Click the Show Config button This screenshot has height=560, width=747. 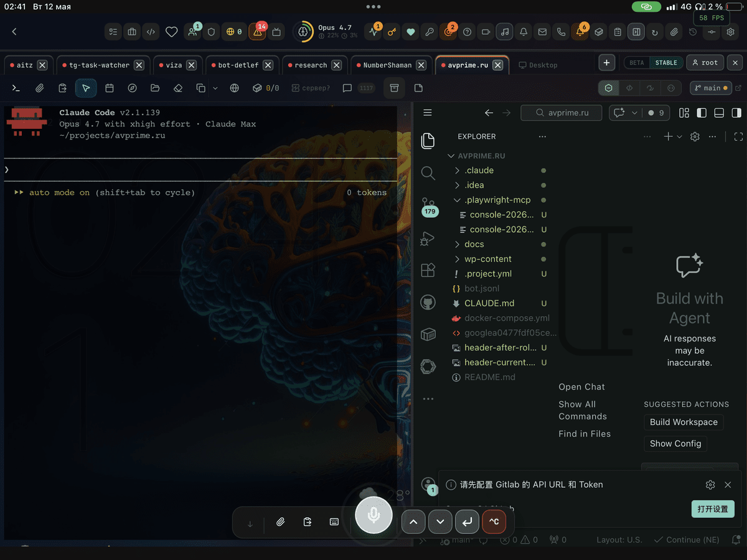pyautogui.click(x=675, y=444)
